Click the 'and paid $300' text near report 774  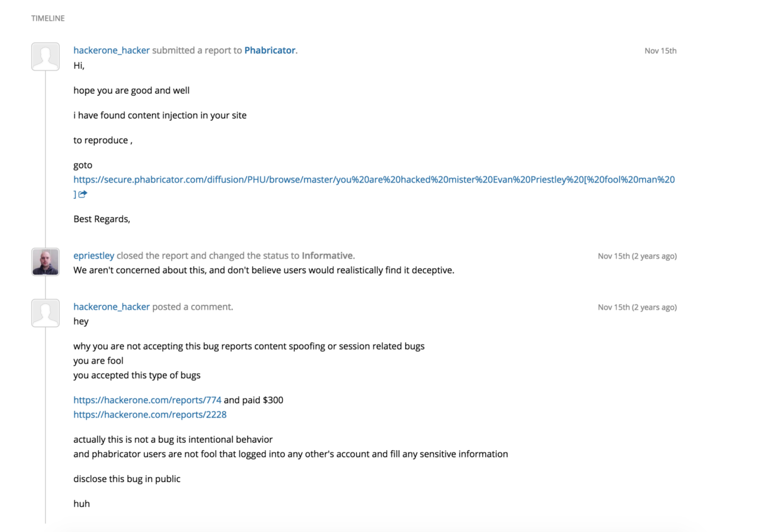tap(253, 400)
